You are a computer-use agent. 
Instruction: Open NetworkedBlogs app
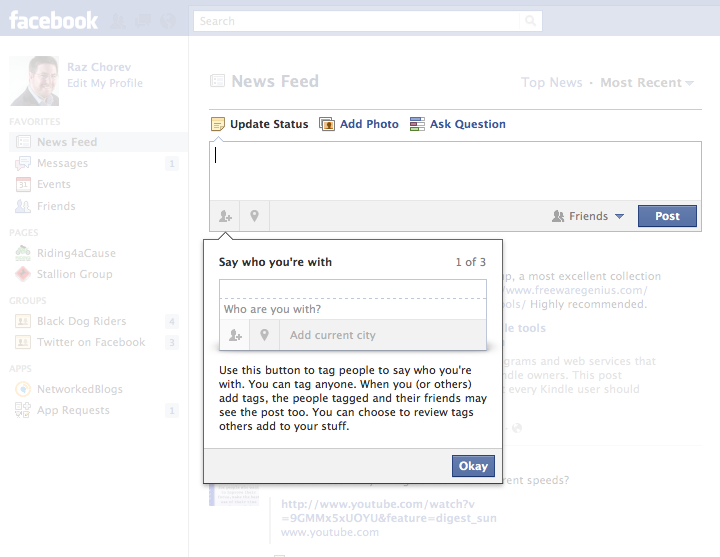[x=79, y=389]
